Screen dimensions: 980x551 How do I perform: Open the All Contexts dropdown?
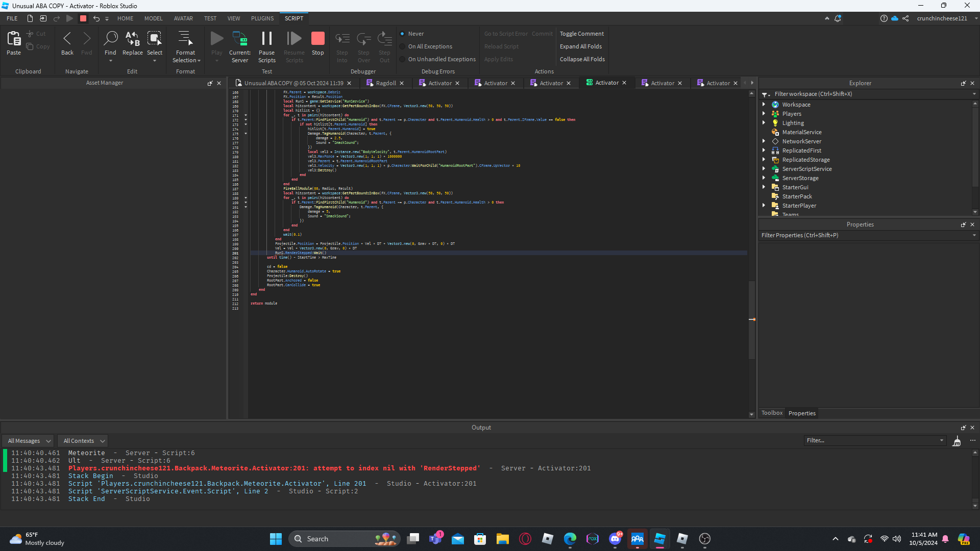84,441
